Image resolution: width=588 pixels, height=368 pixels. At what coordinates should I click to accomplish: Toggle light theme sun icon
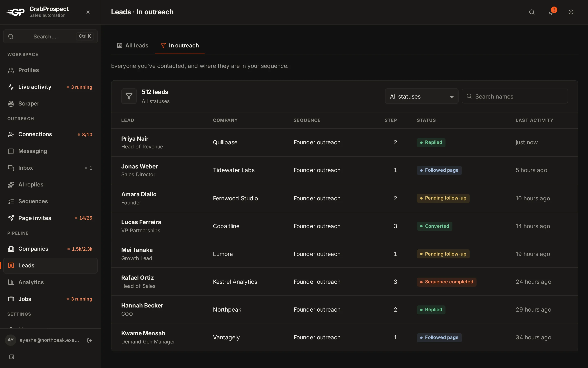[x=571, y=12]
